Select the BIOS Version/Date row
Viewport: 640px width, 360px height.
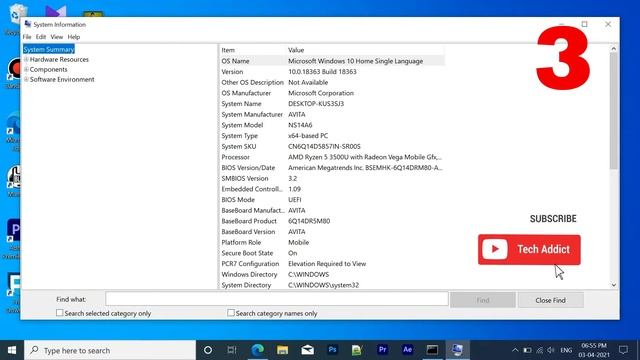point(332,167)
